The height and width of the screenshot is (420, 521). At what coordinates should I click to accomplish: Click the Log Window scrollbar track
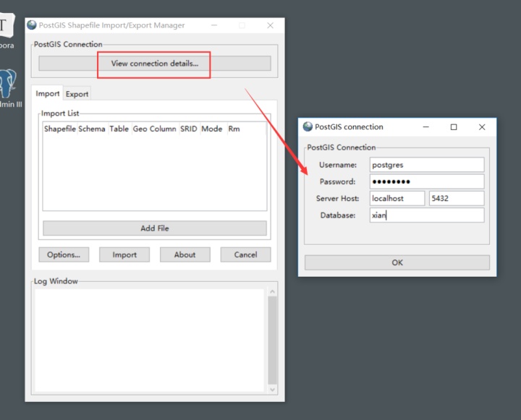(273, 340)
